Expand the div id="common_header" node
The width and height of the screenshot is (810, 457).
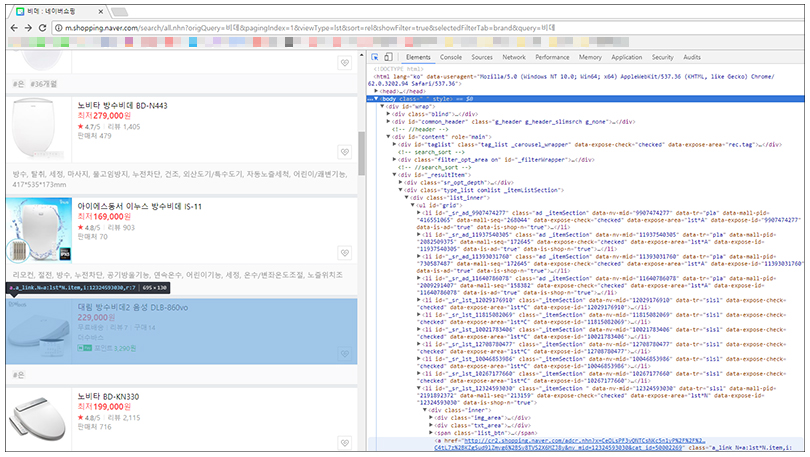(x=388, y=122)
